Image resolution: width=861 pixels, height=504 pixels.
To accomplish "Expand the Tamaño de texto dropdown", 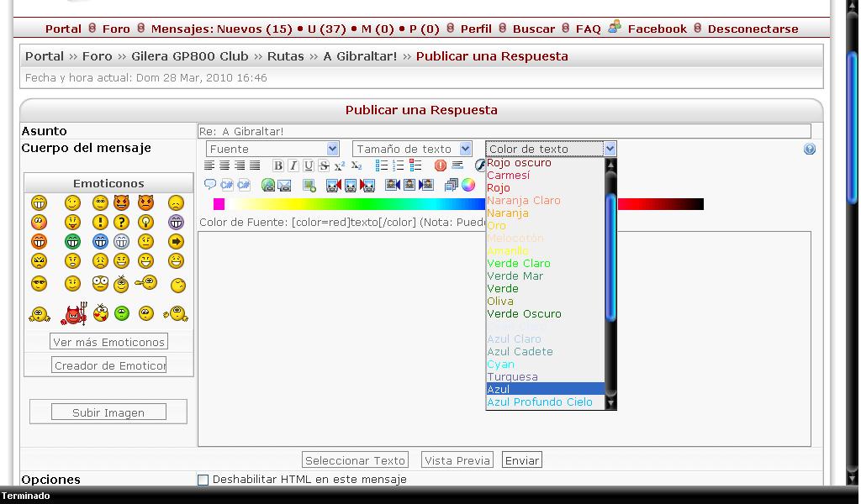I will point(412,149).
